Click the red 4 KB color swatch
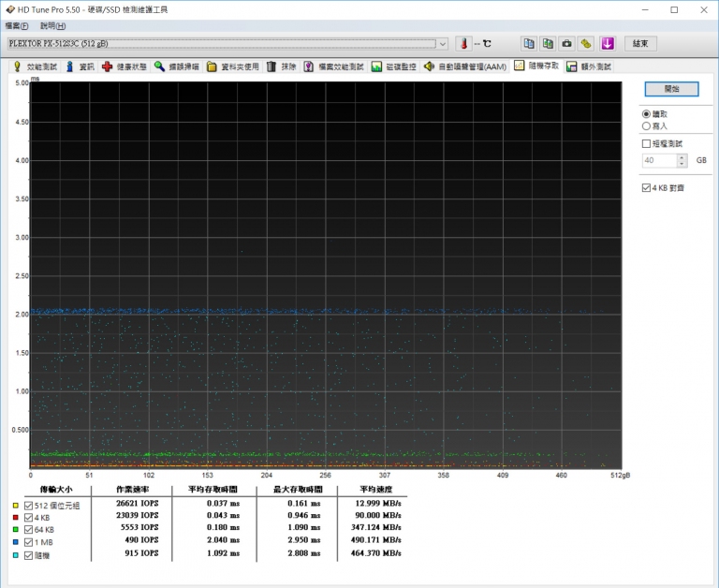Screen dimensions: 719x588 tap(15, 518)
